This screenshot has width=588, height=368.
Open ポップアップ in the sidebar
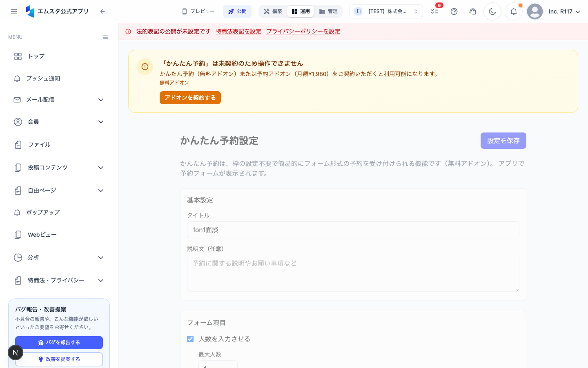pyautogui.click(x=59, y=213)
